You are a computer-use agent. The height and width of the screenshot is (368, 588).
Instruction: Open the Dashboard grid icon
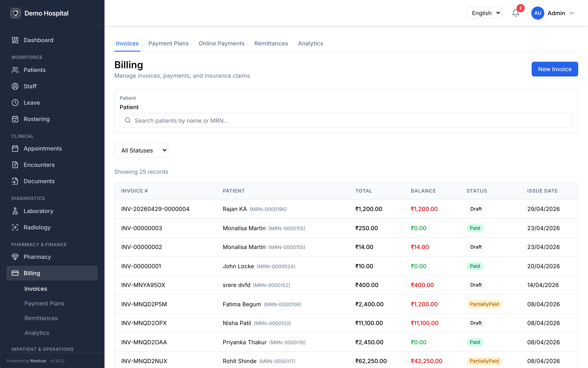15,40
